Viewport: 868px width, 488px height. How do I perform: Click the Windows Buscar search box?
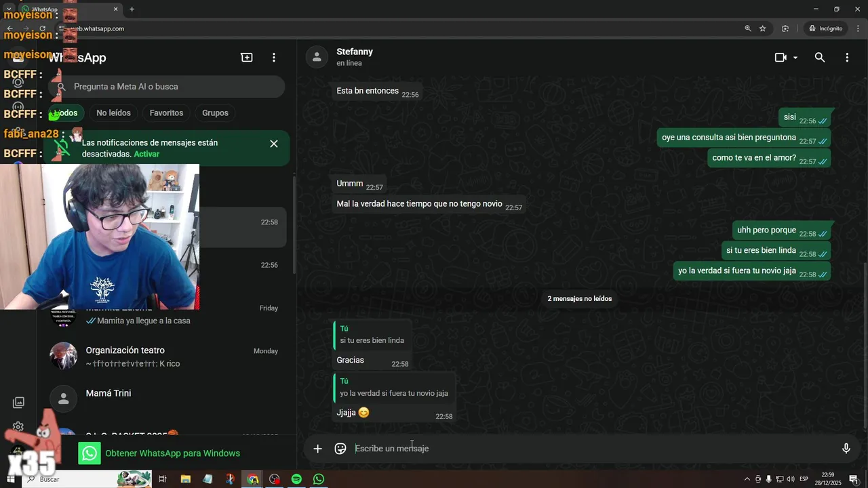pos(87,479)
